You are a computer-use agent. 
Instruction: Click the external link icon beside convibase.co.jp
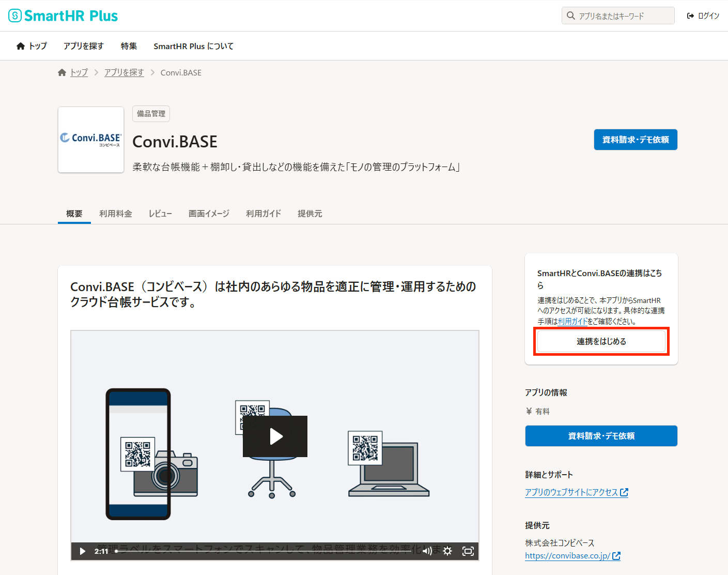click(616, 556)
